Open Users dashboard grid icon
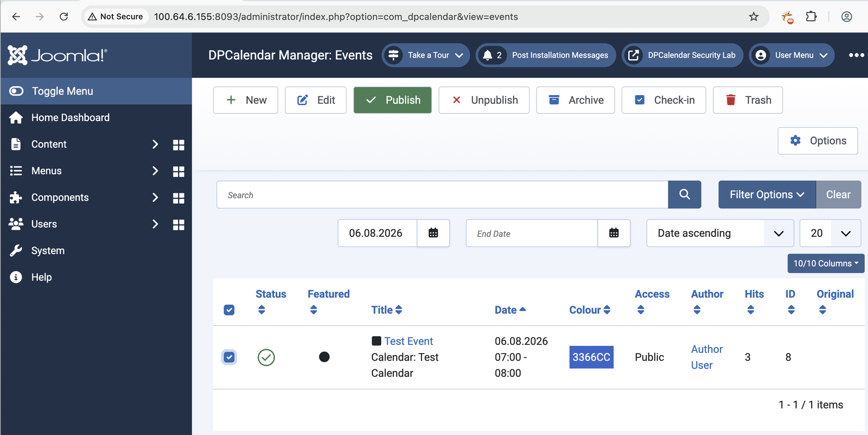 point(178,224)
